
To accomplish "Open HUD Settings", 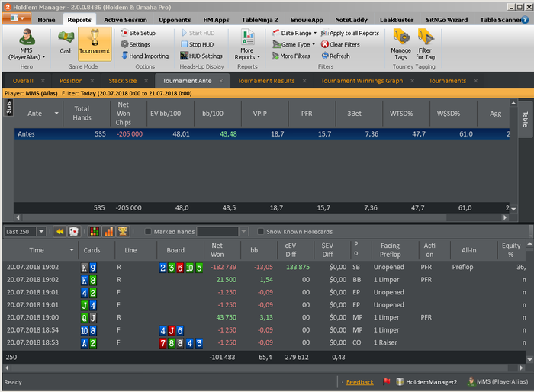I will (x=201, y=56).
